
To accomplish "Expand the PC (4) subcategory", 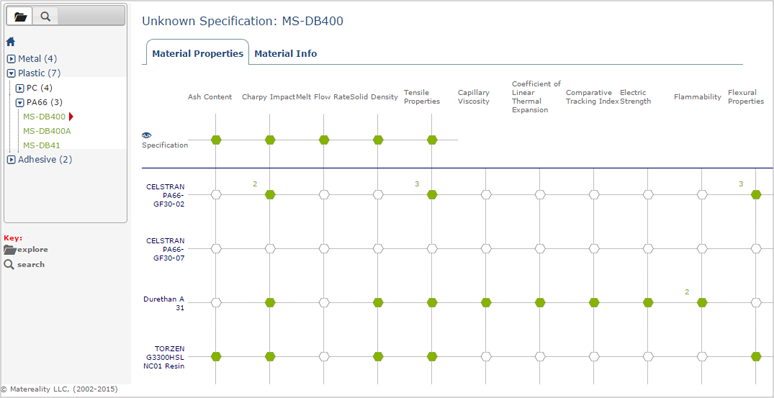I will [20, 88].
